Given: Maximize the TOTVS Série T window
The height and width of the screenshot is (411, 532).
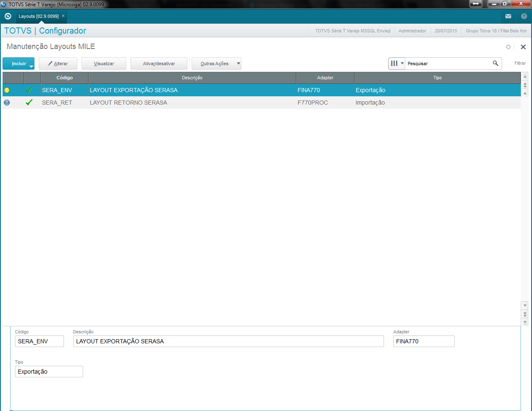Looking at the screenshot, I should (505, 4).
